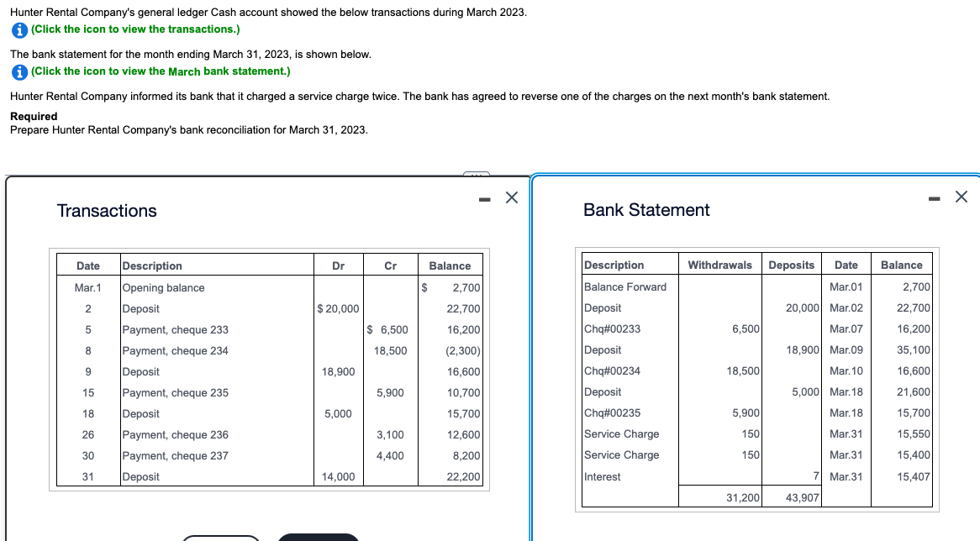The height and width of the screenshot is (541, 980).
Task: Select 'Payment, cheque 237' description
Action: click(176, 456)
